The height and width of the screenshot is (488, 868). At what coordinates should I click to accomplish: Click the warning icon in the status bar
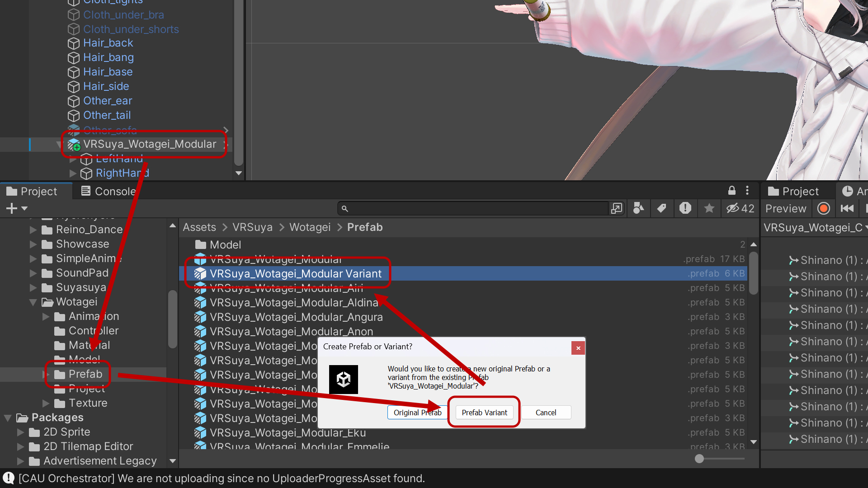pos(9,478)
